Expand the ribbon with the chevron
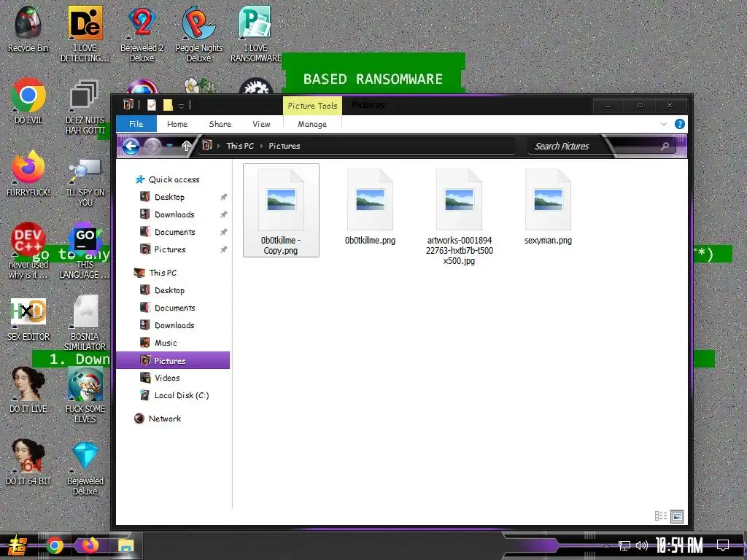Screen dimensions: 747x560 [664, 124]
